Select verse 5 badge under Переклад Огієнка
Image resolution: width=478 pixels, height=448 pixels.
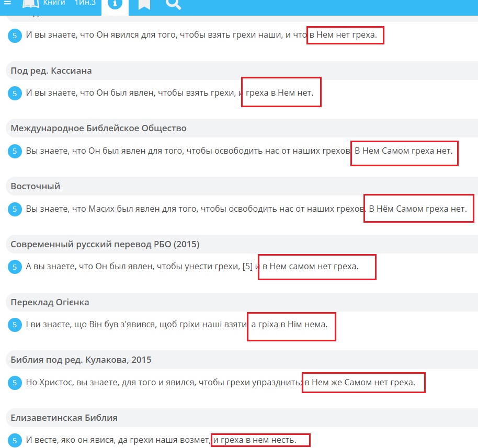click(15, 325)
